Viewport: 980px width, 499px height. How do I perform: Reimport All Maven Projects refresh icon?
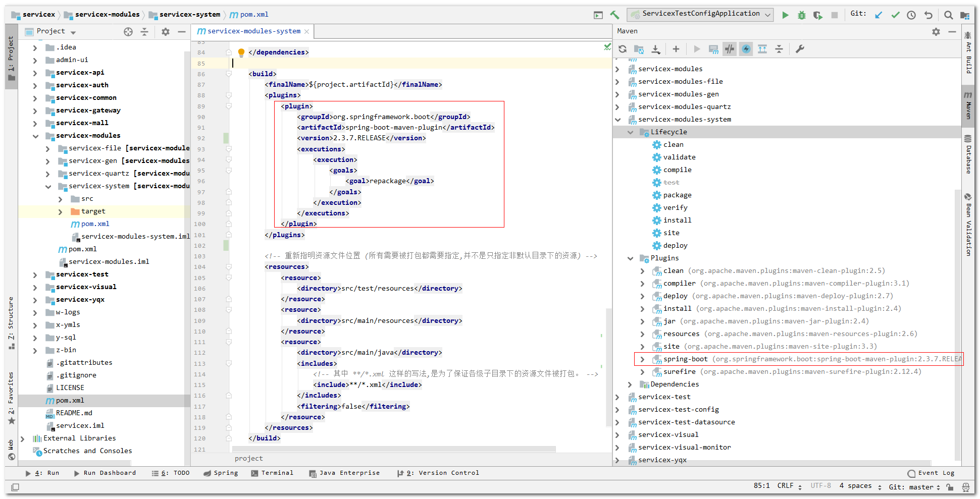tap(623, 49)
